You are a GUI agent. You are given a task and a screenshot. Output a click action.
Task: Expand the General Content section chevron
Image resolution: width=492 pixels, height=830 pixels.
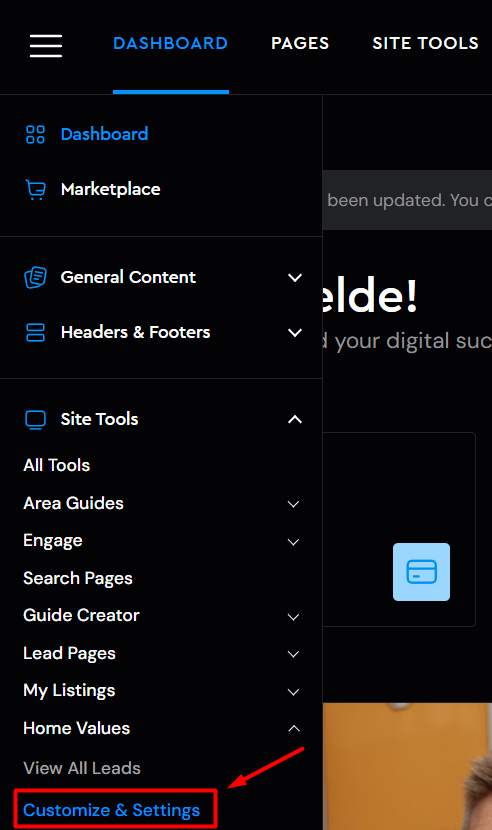pos(295,277)
